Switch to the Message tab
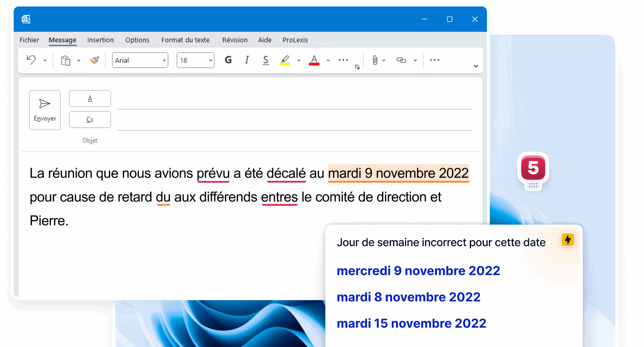 [63, 40]
